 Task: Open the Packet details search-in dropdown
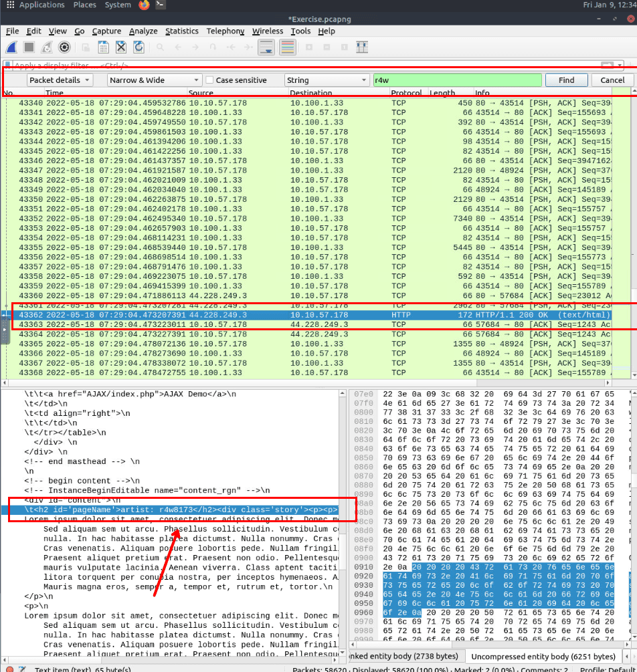64,80
